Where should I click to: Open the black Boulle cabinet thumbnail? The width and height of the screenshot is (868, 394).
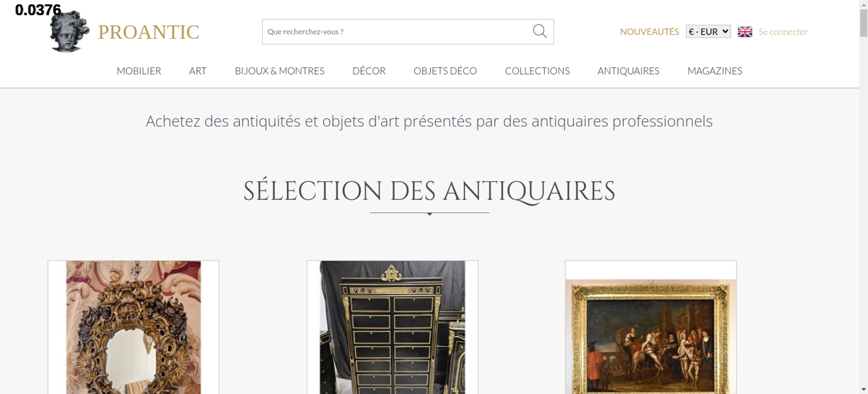(x=392, y=327)
